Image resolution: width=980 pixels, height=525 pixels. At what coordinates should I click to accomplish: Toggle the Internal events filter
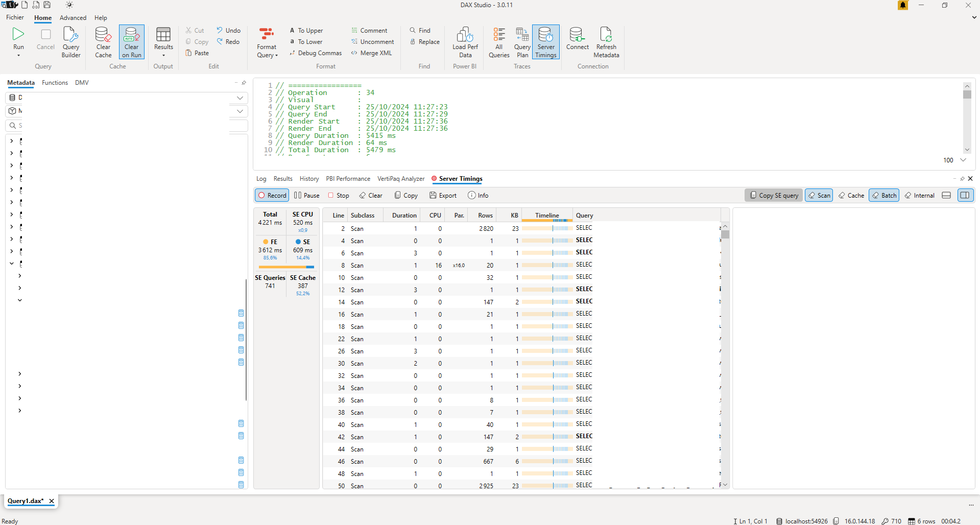(919, 196)
